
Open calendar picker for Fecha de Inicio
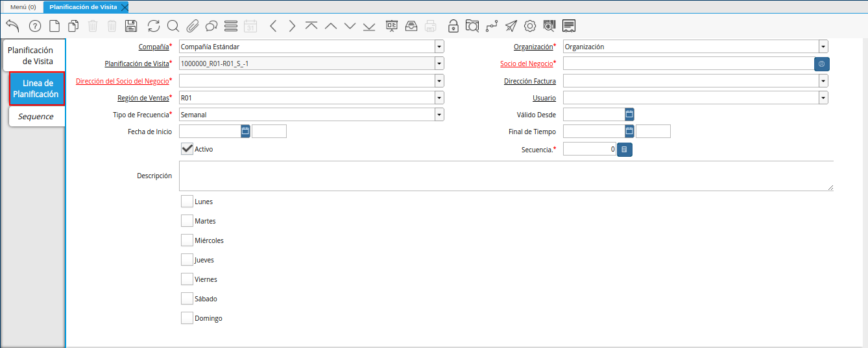coord(245,131)
